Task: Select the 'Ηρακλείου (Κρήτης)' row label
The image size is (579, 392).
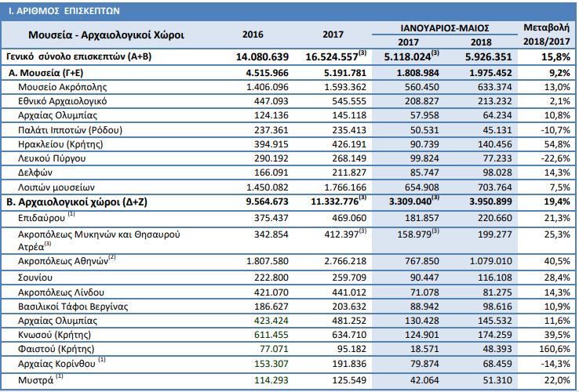Action: (60, 144)
